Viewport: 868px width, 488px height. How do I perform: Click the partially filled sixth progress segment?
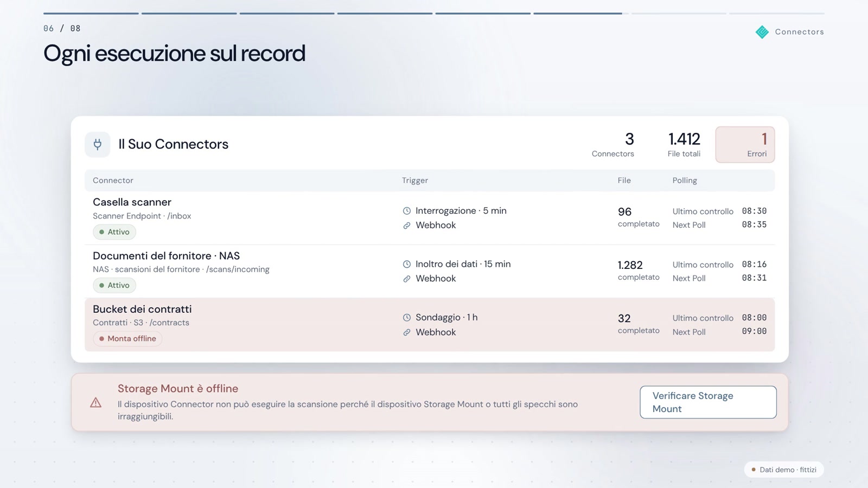coord(581,14)
